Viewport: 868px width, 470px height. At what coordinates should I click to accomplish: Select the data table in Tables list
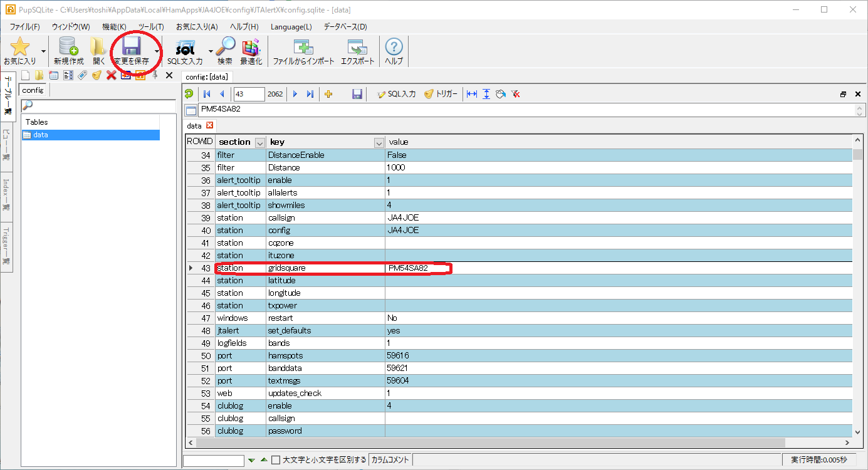[x=41, y=135]
